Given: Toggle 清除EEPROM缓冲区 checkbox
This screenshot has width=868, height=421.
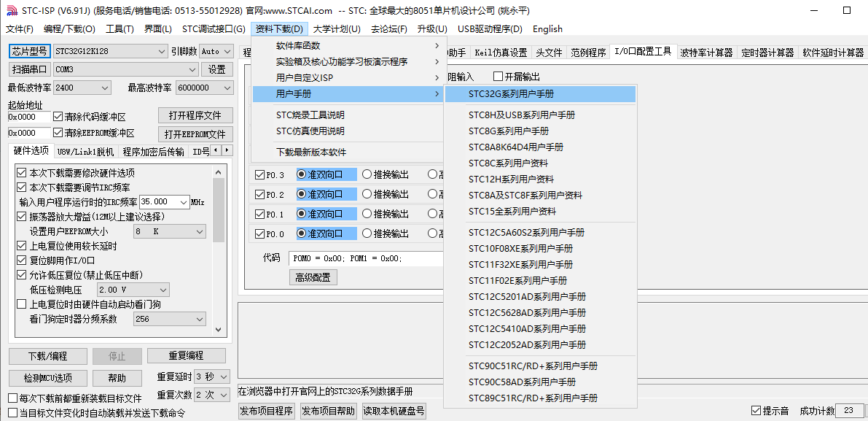Looking at the screenshot, I should 58,133.
